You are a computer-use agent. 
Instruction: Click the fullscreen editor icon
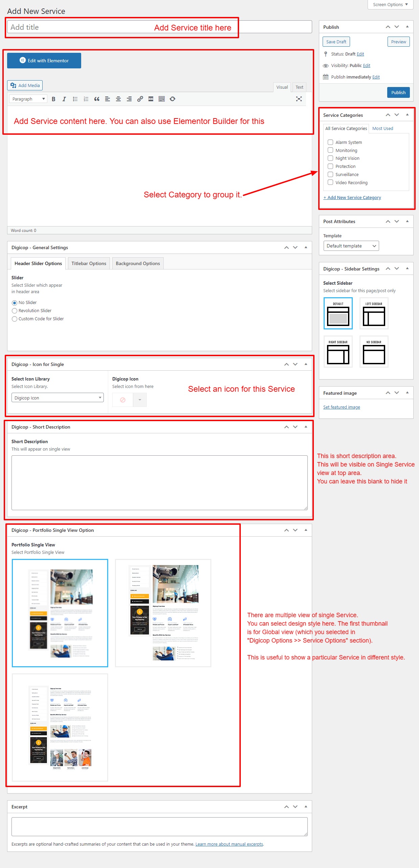(x=299, y=99)
